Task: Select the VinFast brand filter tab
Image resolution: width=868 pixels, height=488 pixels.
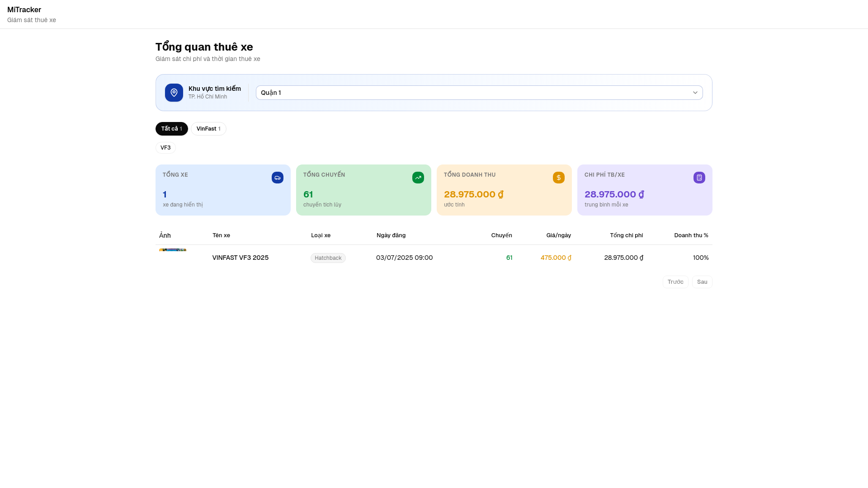Action: click(208, 129)
